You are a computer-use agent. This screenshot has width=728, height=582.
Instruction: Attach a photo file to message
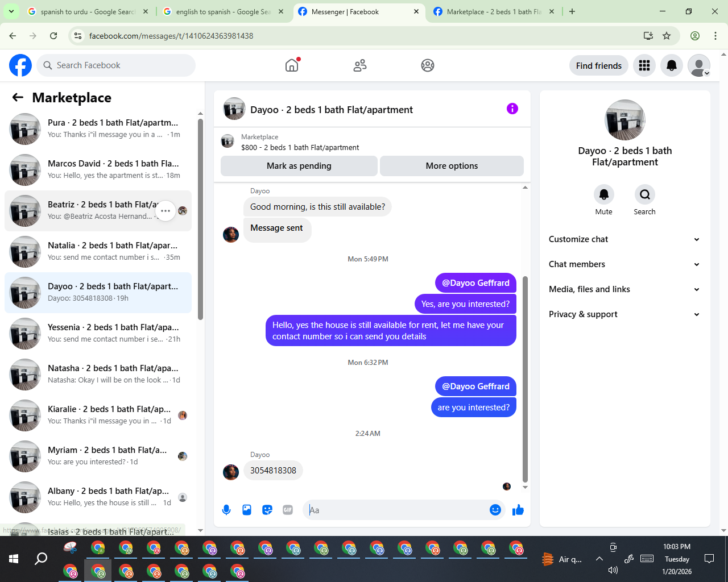click(x=247, y=510)
